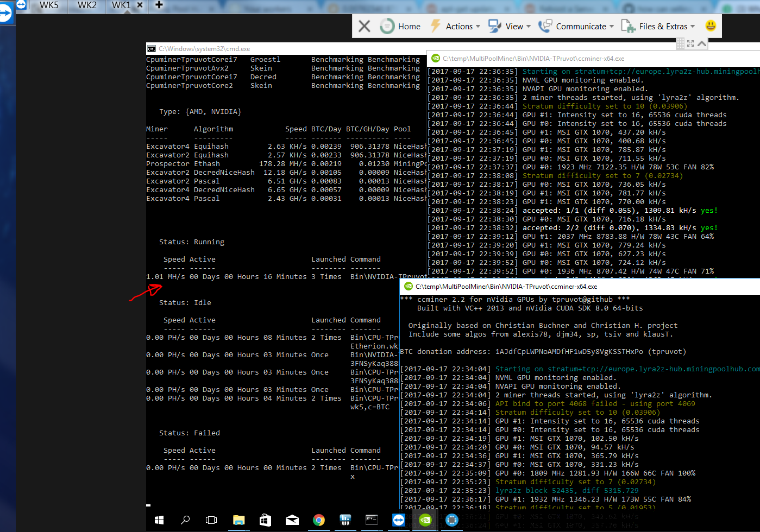Collapse the toolbar using the chevron arrow
The image size is (760, 532).
coord(701,43)
